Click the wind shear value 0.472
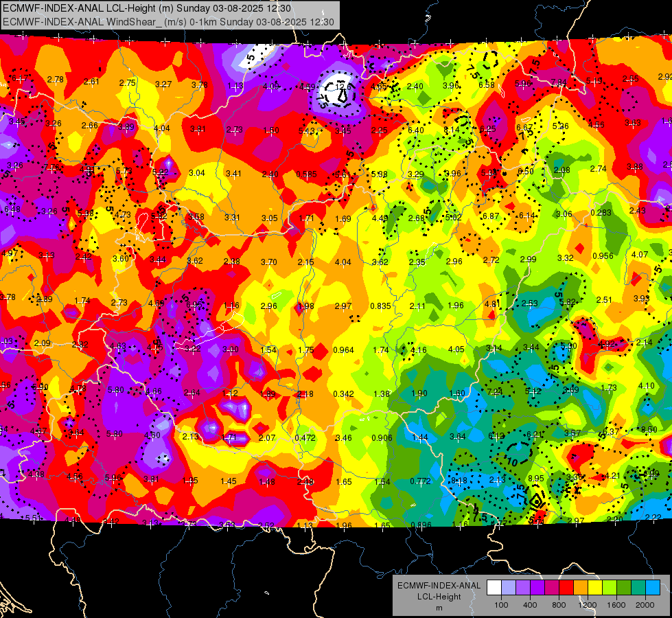 (x=305, y=438)
